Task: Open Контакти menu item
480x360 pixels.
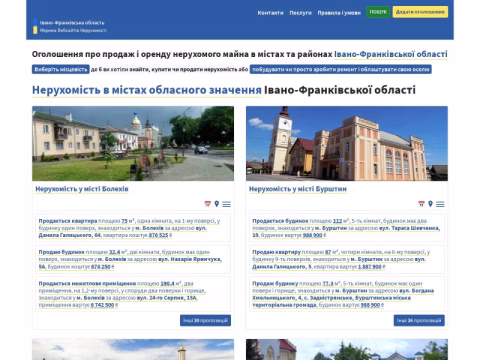Action: [270, 13]
